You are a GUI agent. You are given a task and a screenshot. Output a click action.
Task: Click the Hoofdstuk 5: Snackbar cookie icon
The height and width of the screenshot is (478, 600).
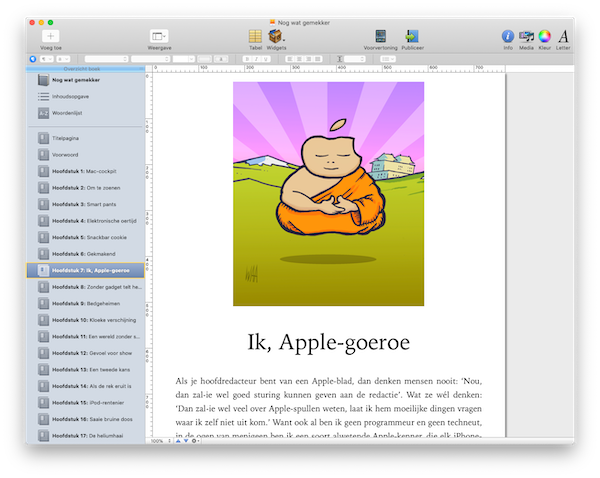pos(43,237)
